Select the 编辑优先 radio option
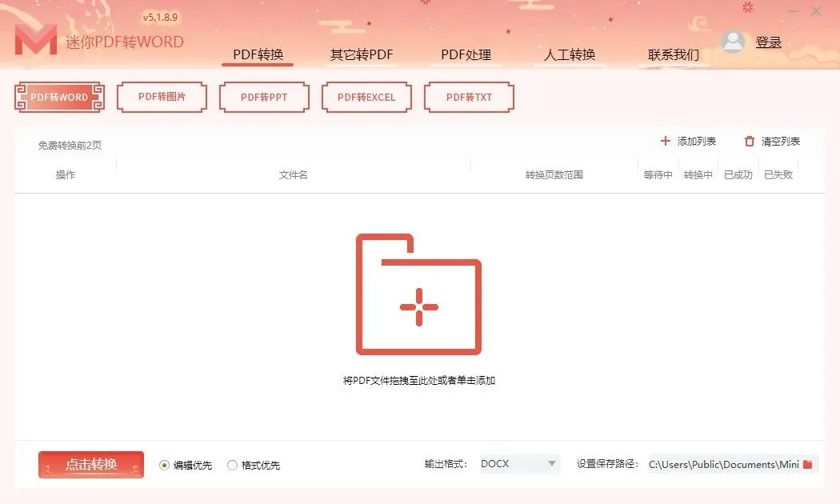This screenshot has width=840, height=504. coord(165,465)
